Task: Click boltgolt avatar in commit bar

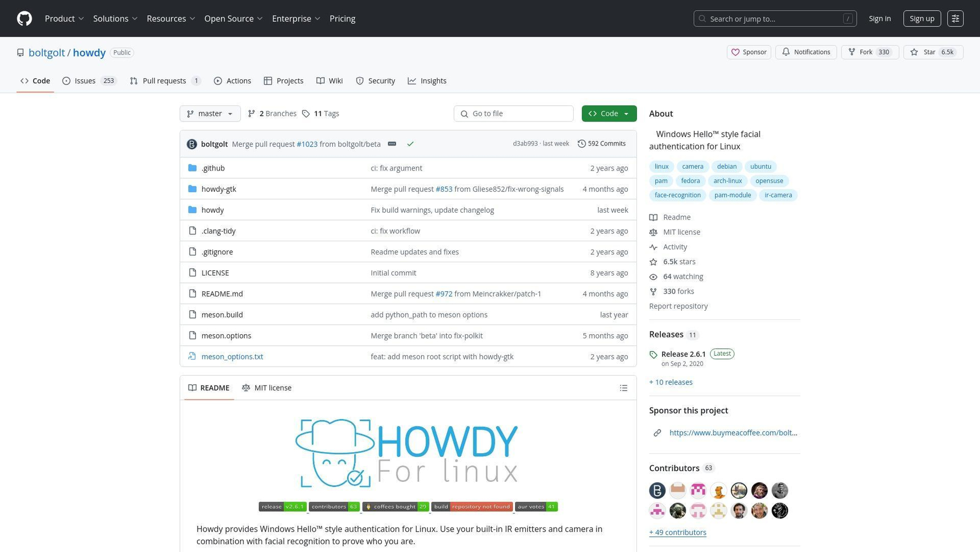Action: [192, 144]
